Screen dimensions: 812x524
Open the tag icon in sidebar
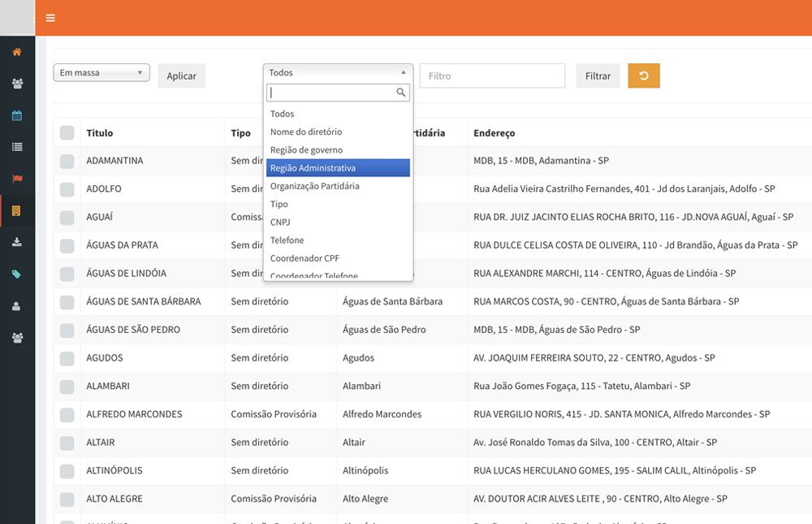coord(17,274)
